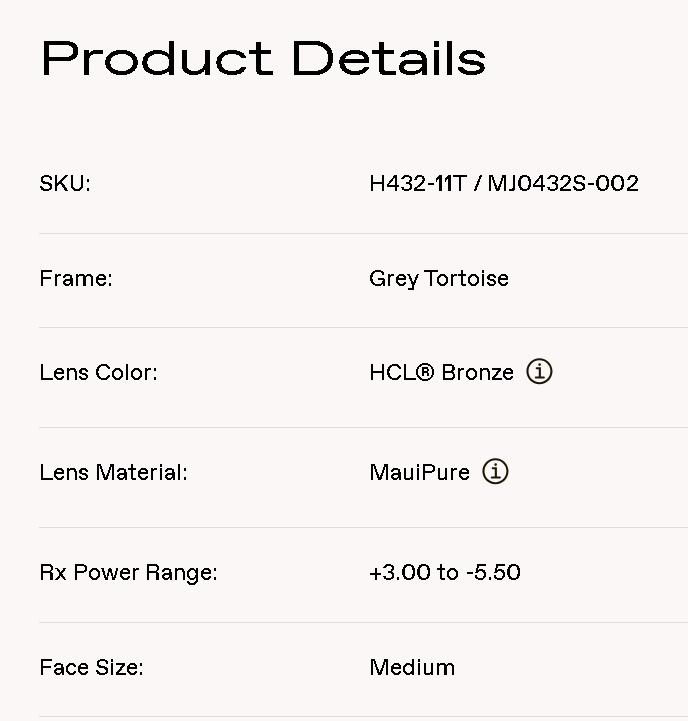Click the Product Details heading
Image resolution: width=688 pixels, height=721 pixels.
[263, 58]
